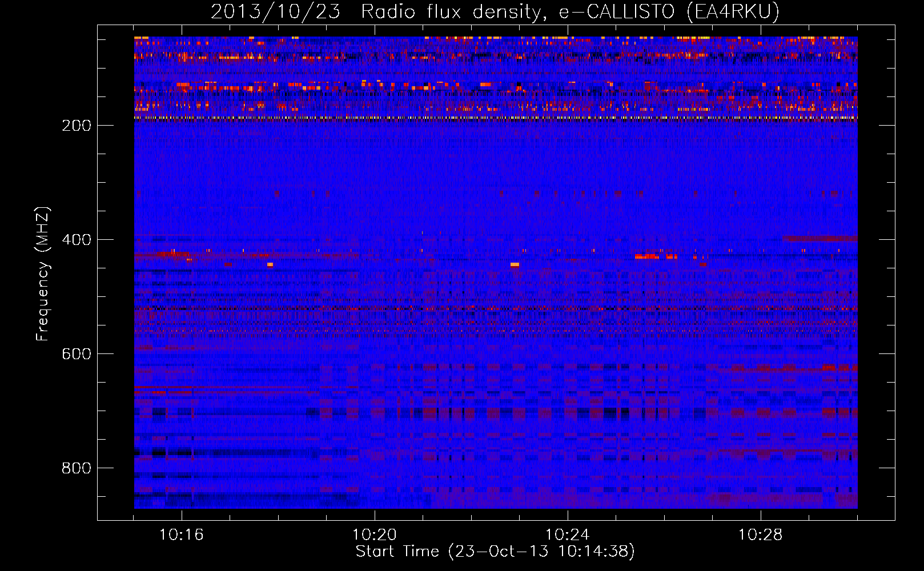Click the 200 frequency tick label
924x571 pixels.
pos(76,126)
